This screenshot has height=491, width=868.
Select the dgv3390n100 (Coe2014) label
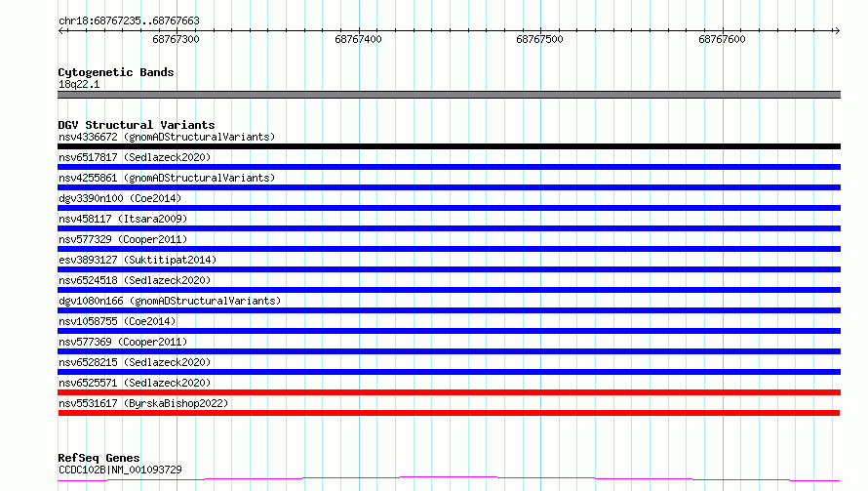[120, 198]
